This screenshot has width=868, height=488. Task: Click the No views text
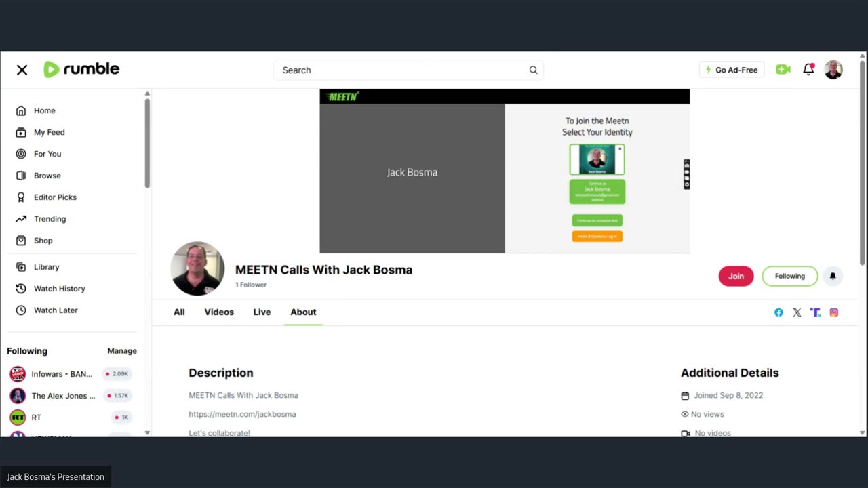coord(707,414)
